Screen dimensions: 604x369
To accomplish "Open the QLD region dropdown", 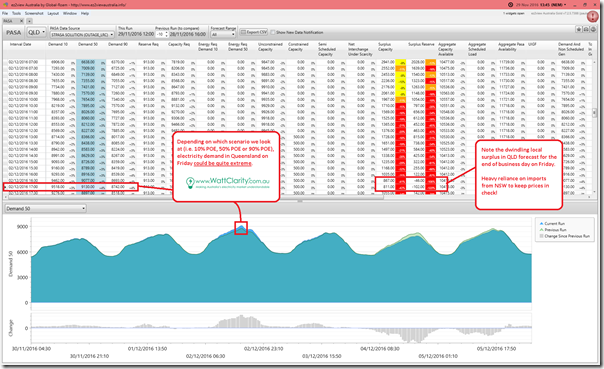I will click(x=37, y=32).
